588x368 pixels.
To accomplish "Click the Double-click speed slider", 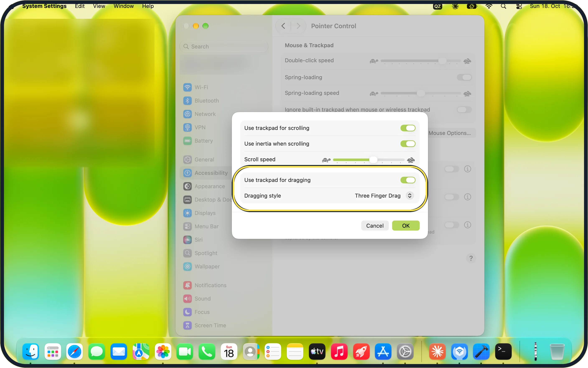I will click(x=421, y=61).
